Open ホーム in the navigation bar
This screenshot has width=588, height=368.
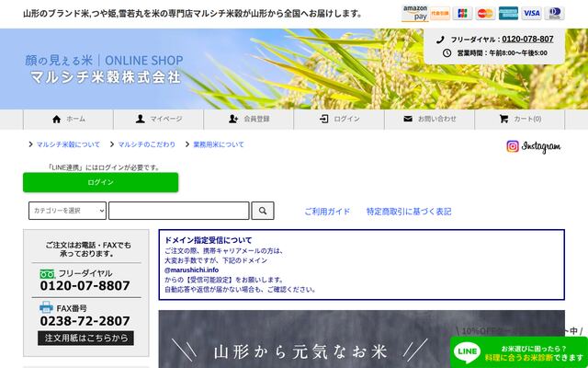click(68, 119)
